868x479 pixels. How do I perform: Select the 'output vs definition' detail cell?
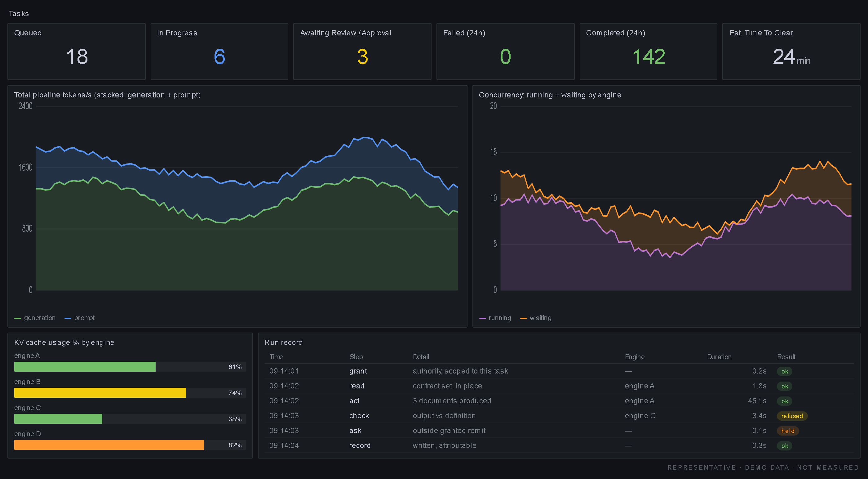(x=444, y=416)
